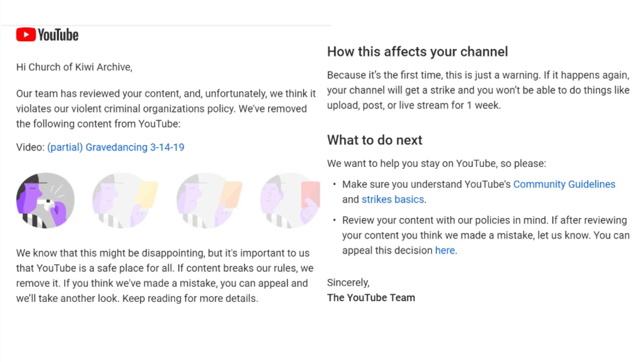
Task: Click the bullet text 'Review your content with our policies'
Action: tap(486, 235)
